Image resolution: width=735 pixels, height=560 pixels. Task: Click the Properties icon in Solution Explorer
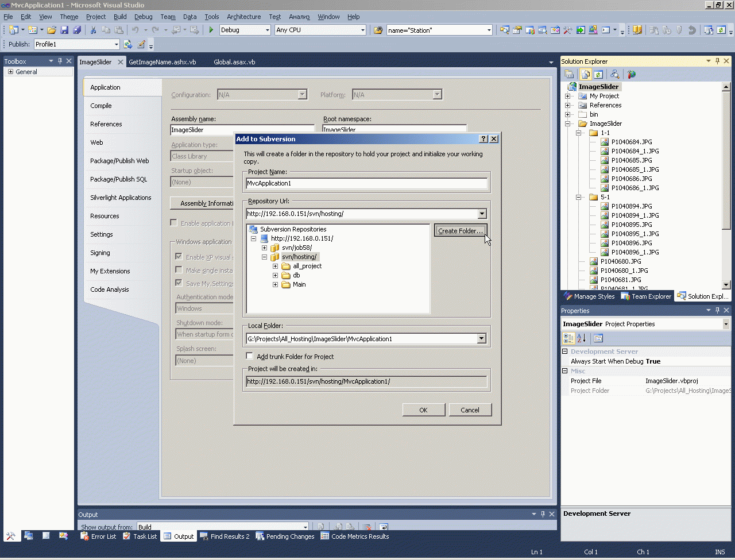(569, 74)
